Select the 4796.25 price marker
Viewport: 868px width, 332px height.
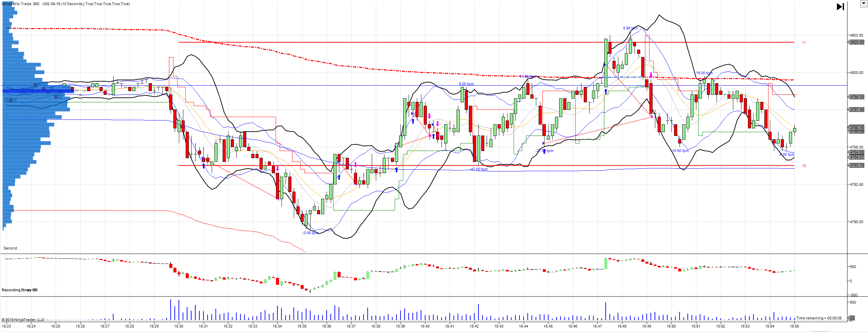(856, 128)
